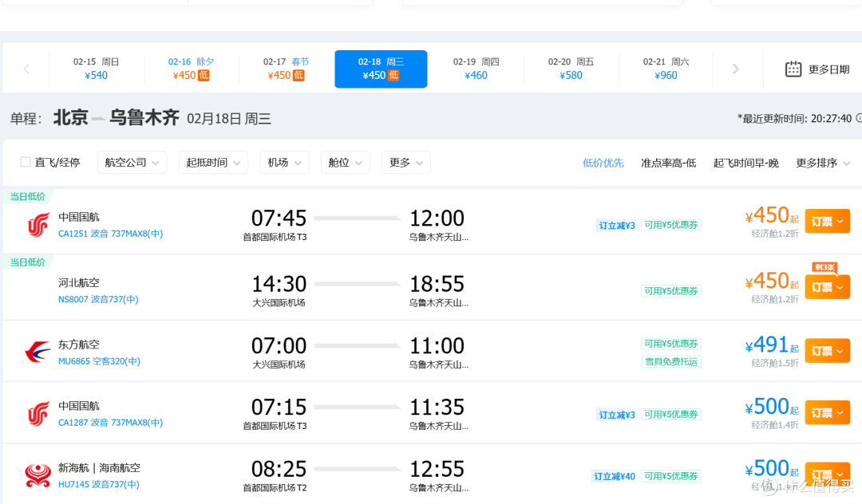Viewport: 862px width, 504px height.
Task: Click Air China logo for flight CA1287
Action: click(x=38, y=414)
